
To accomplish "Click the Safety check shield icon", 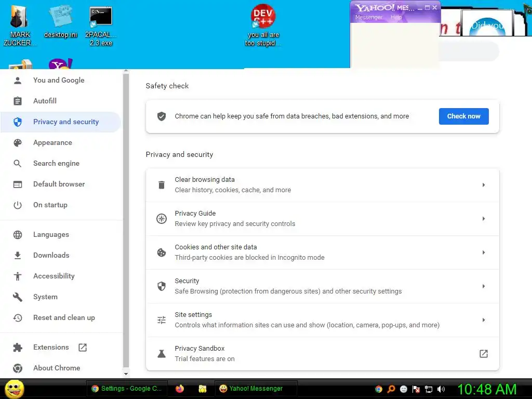I will point(162,116).
